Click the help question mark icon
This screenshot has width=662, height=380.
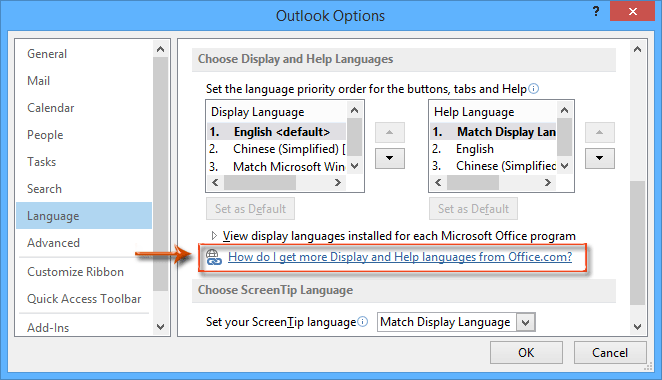point(596,11)
